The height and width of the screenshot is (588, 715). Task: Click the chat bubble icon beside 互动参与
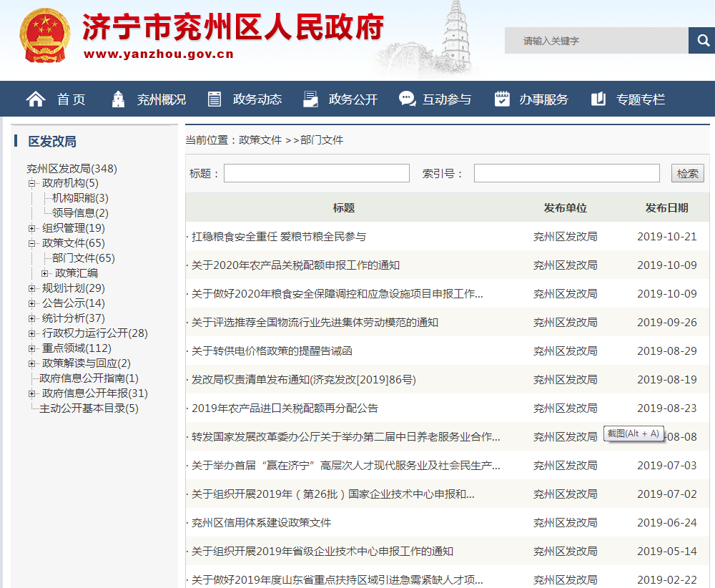click(407, 99)
